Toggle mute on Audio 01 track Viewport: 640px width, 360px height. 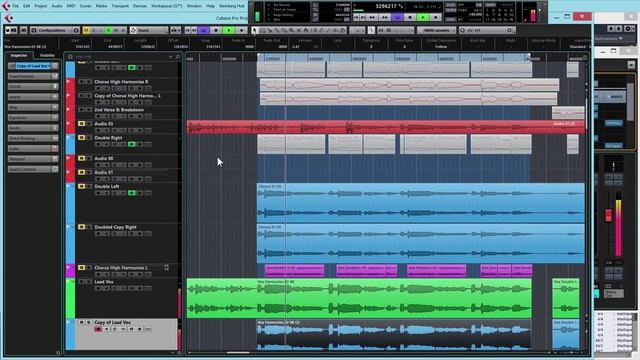pyautogui.click(x=81, y=172)
